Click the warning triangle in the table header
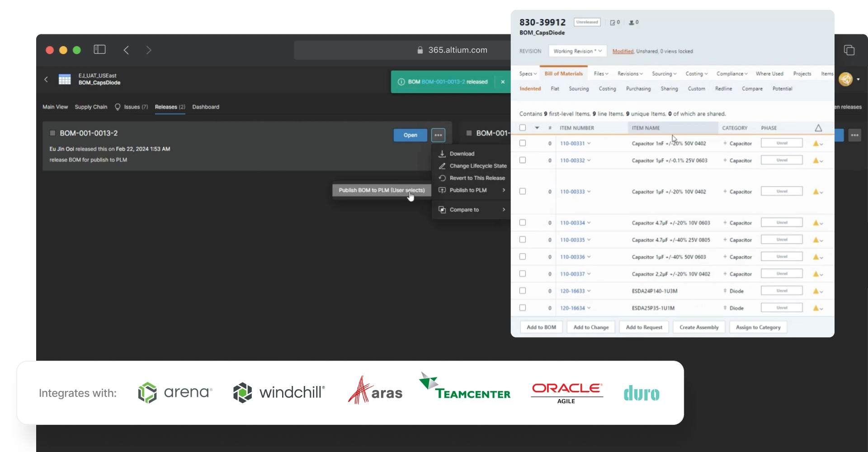 818,128
